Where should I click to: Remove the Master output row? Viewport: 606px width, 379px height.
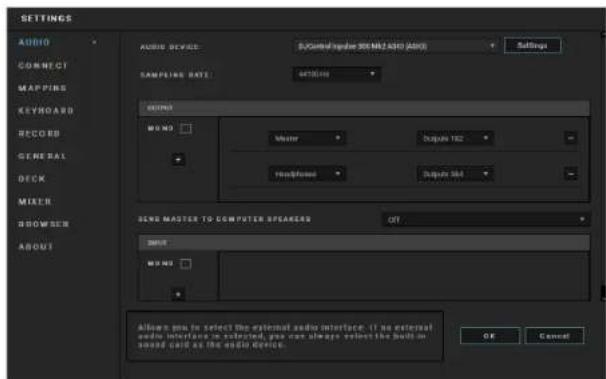[571, 138]
